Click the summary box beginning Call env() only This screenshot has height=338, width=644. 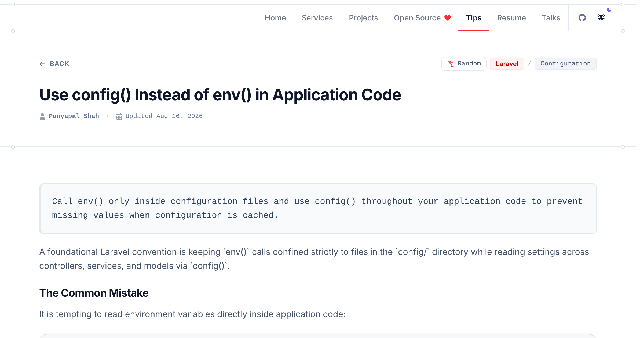(x=318, y=208)
